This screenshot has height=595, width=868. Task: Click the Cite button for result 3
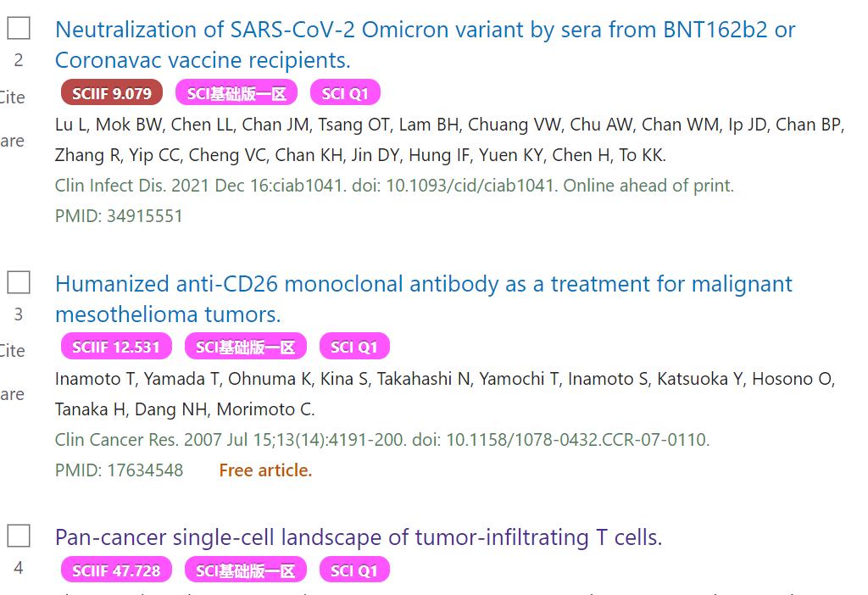[12, 351]
